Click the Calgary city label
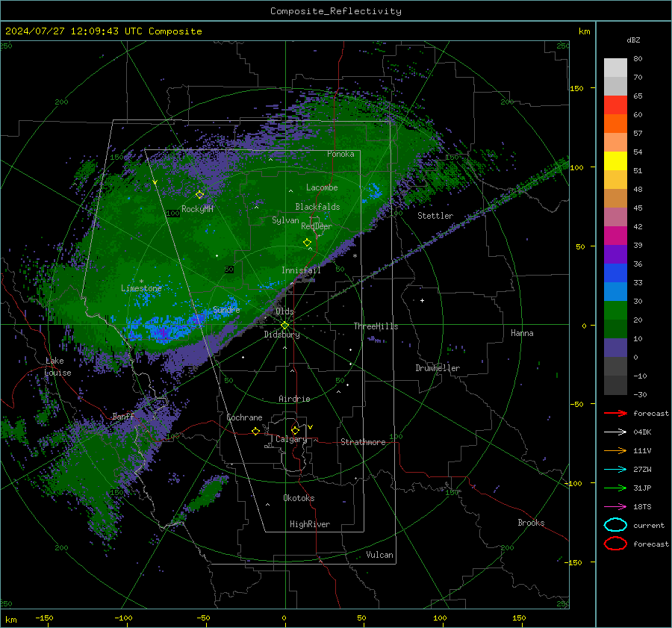This screenshot has width=672, height=628. pos(291,439)
